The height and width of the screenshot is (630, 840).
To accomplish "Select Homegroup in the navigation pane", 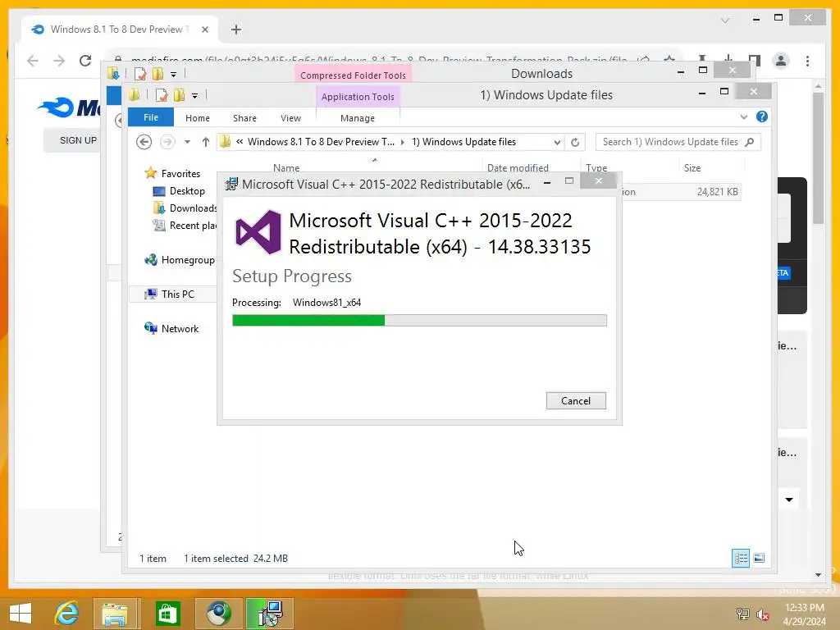I will tap(180, 260).
